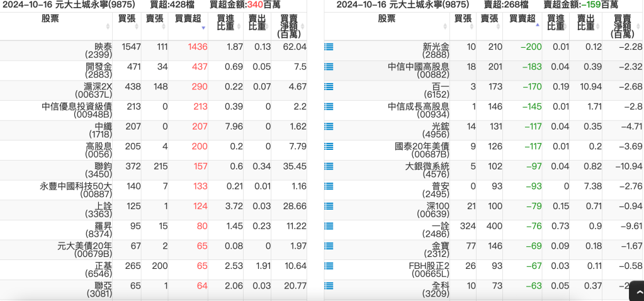This screenshot has height=301, width=644.
Task: Click the list icon beside 大銀微系統 (4576)
Action: pos(329,167)
